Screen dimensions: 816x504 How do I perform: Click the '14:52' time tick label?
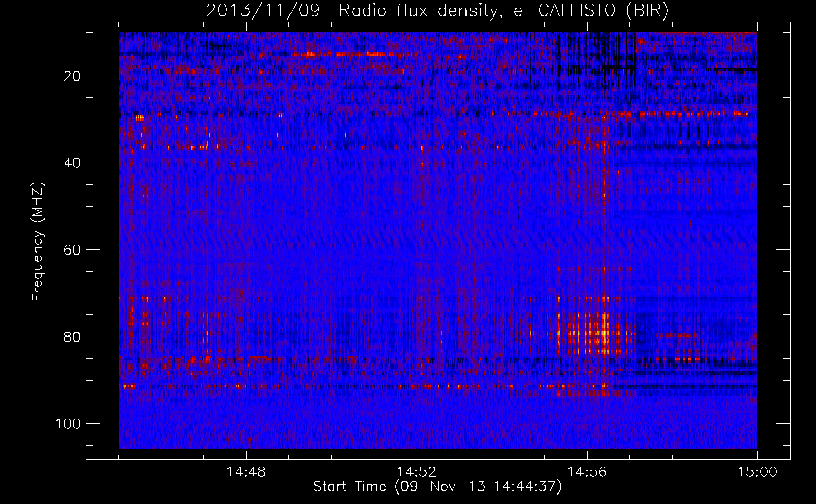417,472
